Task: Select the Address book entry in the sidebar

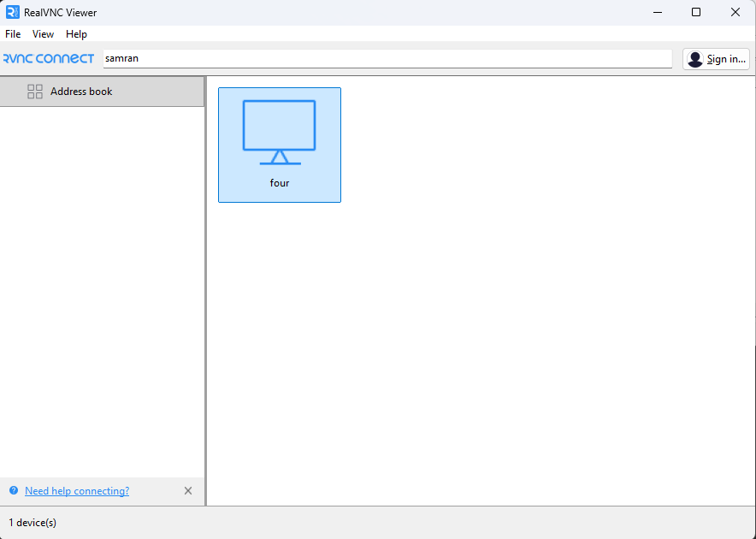Action: click(81, 91)
